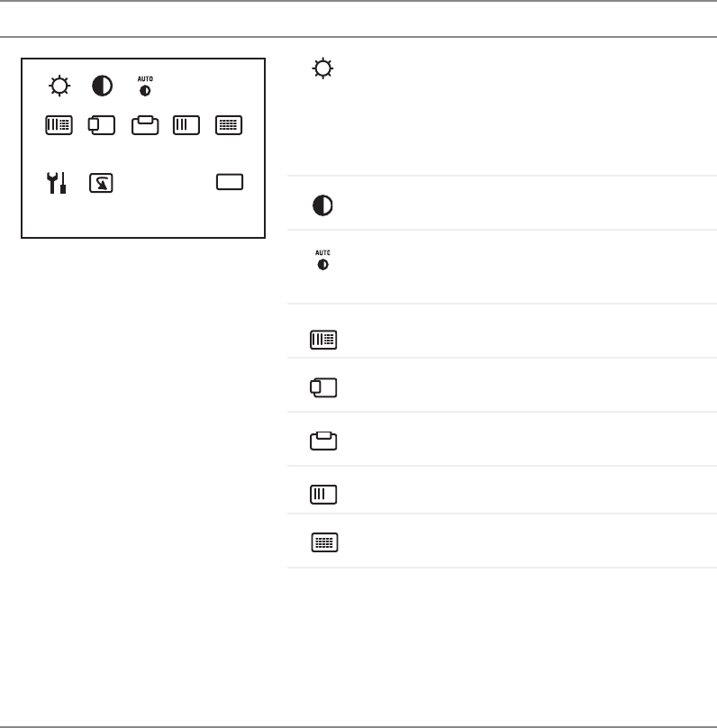Click the Brightness sun icon in the legend list
Image resolution: width=717 pixels, height=728 pixels.
point(322,68)
